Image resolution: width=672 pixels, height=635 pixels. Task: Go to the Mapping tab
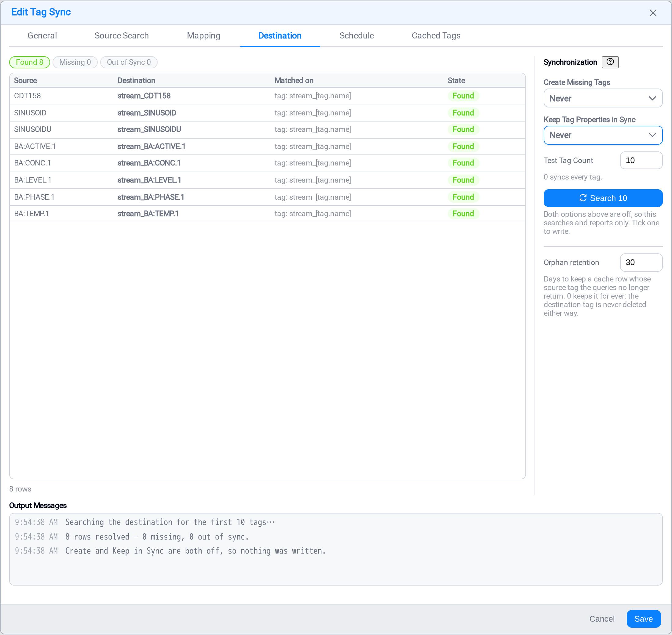[x=203, y=35]
